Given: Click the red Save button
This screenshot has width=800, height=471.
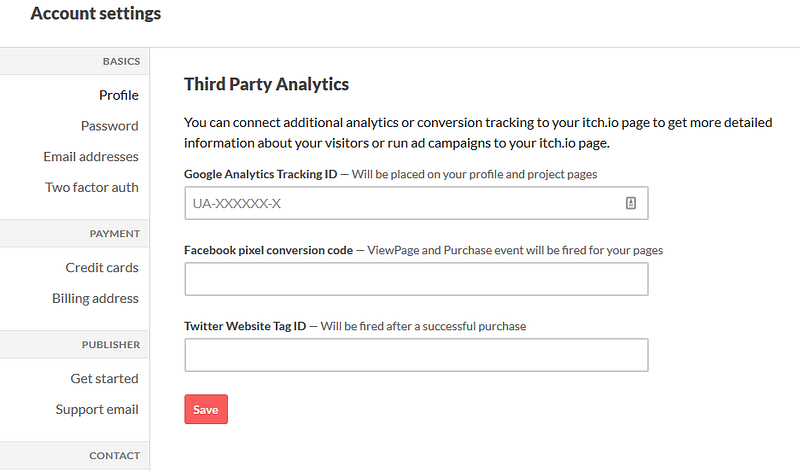Looking at the screenshot, I should tap(206, 410).
